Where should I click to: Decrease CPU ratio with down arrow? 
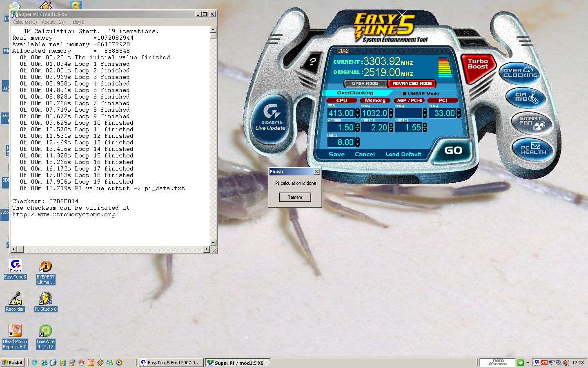(x=358, y=145)
